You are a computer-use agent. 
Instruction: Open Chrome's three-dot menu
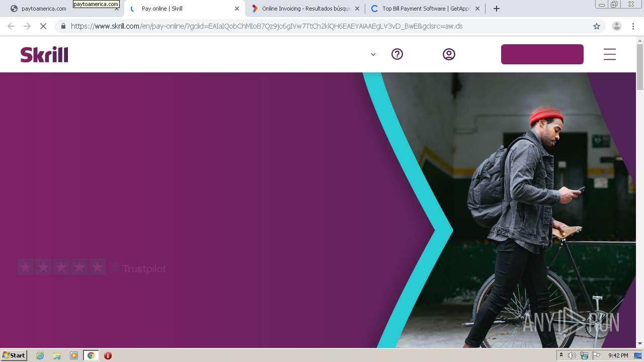click(633, 26)
